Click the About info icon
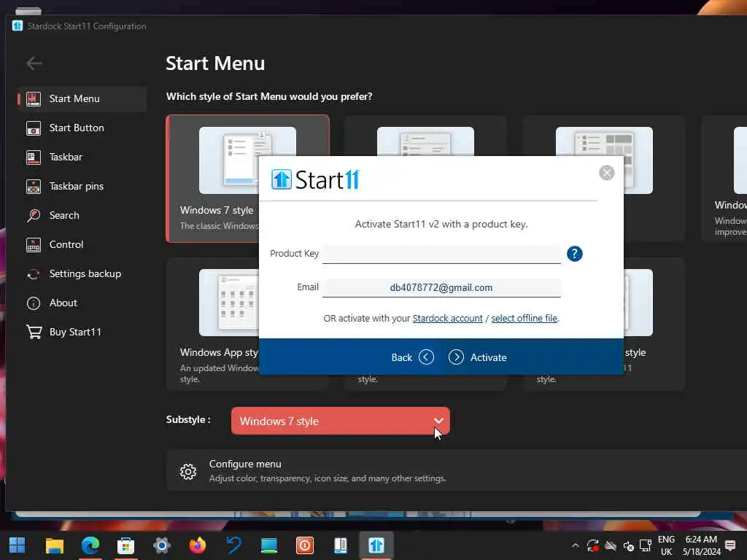The height and width of the screenshot is (560, 747). [x=34, y=303]
